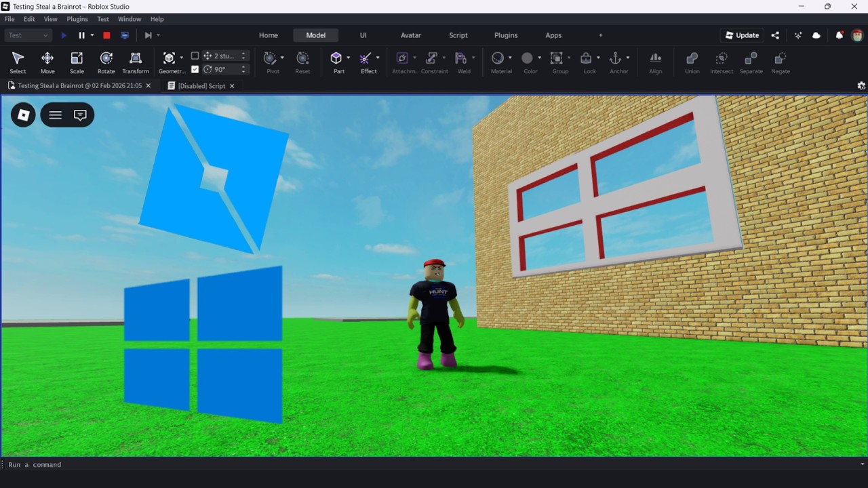Enable the move snapping checkbox
Screen dimensions: 868x488
(x=195, y=56)
